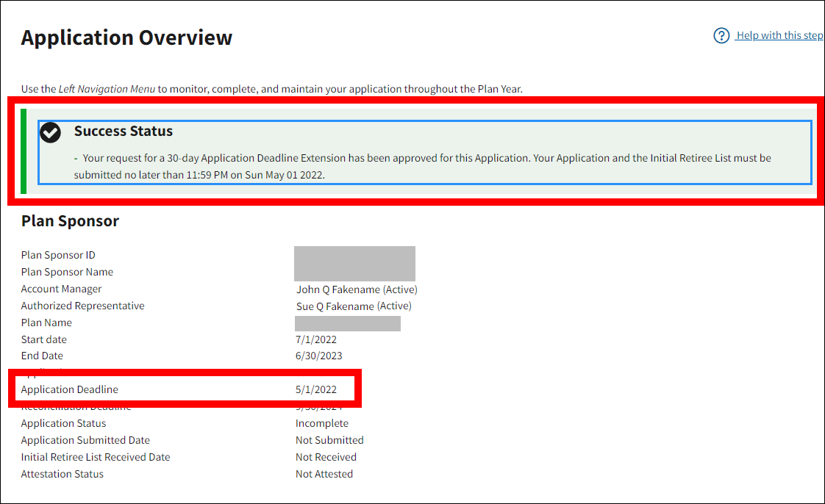Click the Incomplete application status value

coord(322,424)
